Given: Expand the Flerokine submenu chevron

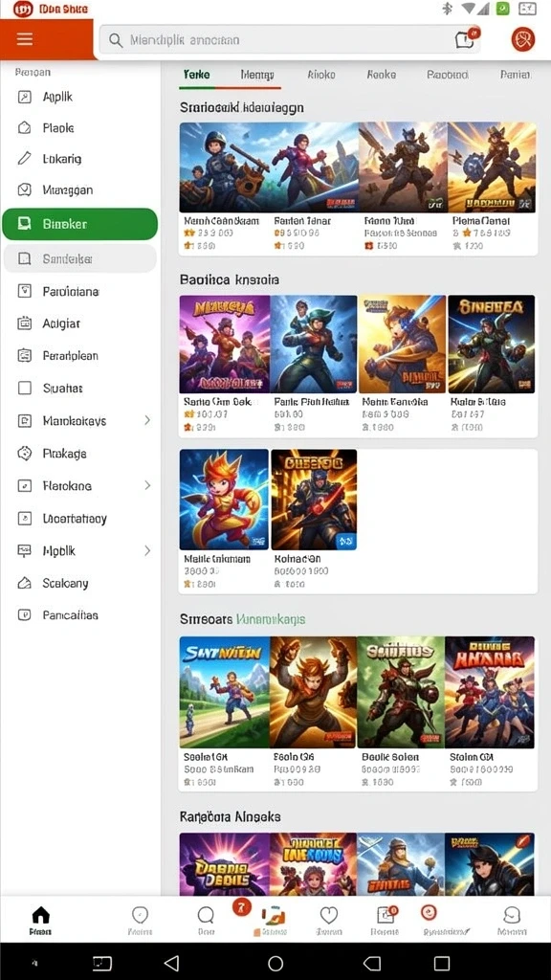Looking at the screenshot, I should coord(147,485).
